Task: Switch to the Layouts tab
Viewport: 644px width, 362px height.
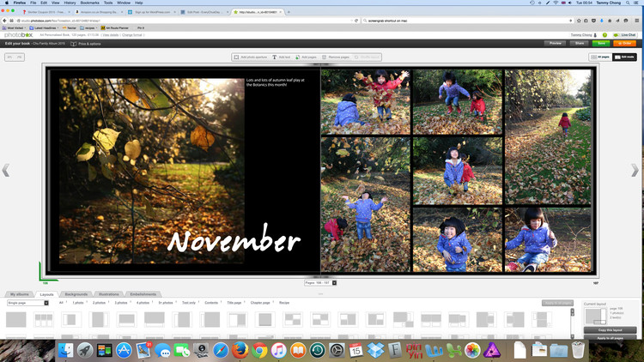Action: [46, 294]
